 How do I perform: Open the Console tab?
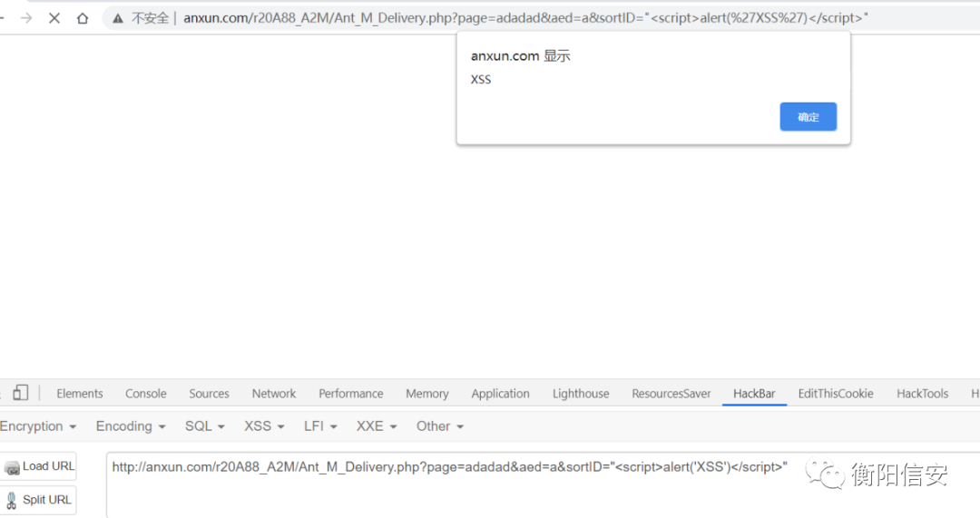pyautogui.click(x=145, y=394)
